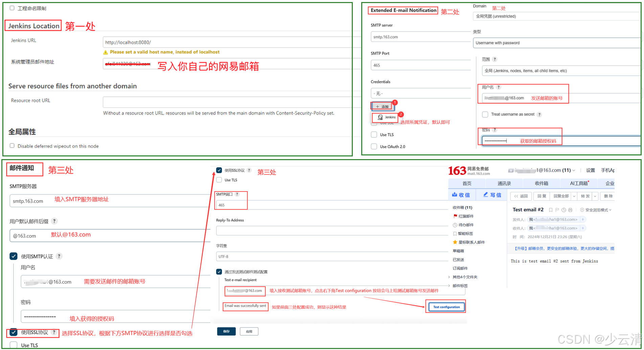This screenshot has height=350, width=644.
Task: Open help icon next to 使用SMTP认证
Action: tap(59, 256)
